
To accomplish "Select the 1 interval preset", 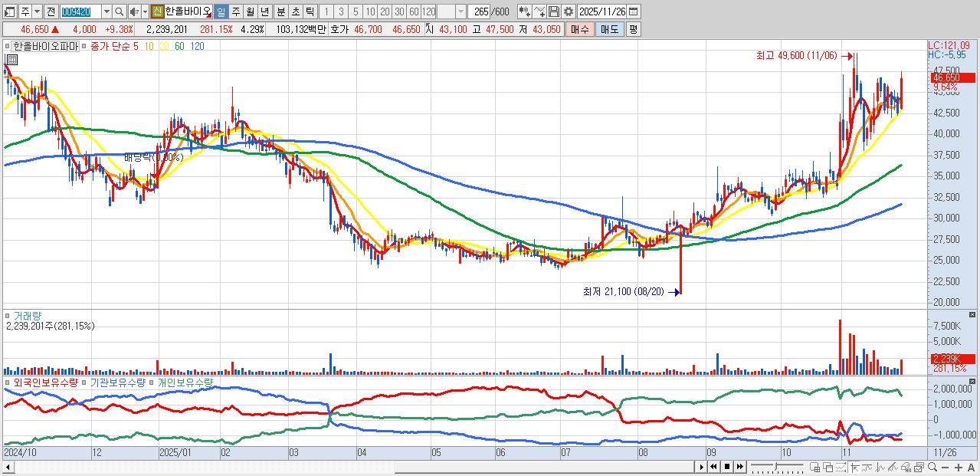I will point(326,11).
